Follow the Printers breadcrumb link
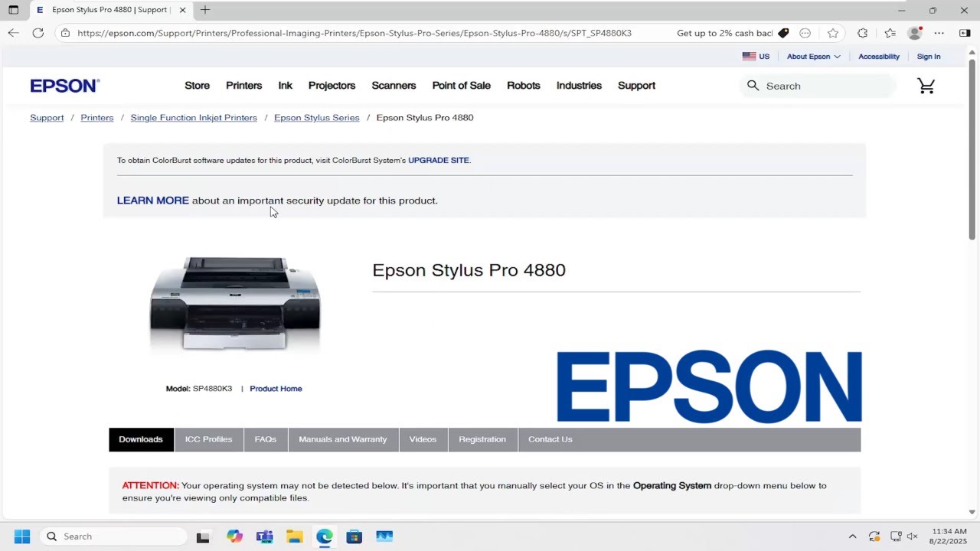 97,118
